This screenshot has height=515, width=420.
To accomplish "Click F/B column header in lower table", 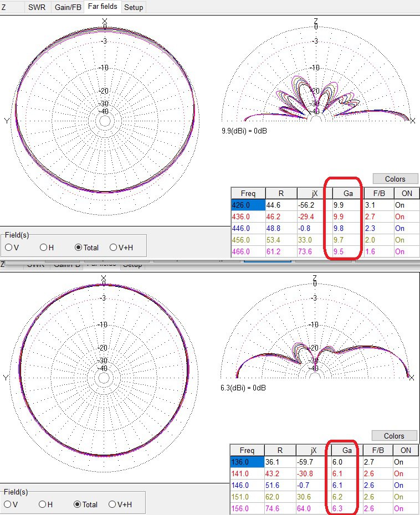I will click(378, 450).
